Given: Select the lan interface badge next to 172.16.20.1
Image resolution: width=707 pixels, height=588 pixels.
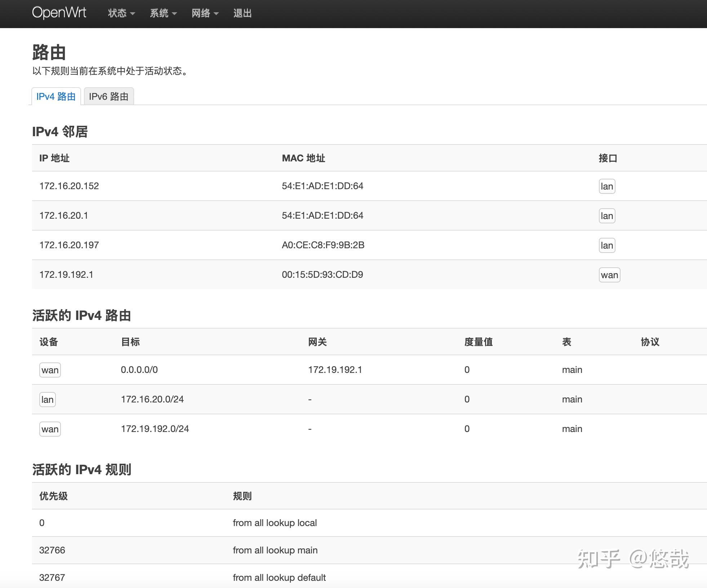Looking at the screenshot, I should pos(607,215).
